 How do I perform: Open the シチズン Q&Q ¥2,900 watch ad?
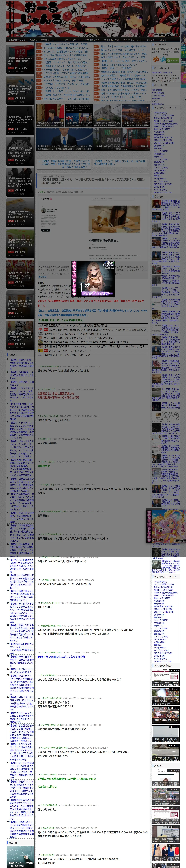[20, 151]
